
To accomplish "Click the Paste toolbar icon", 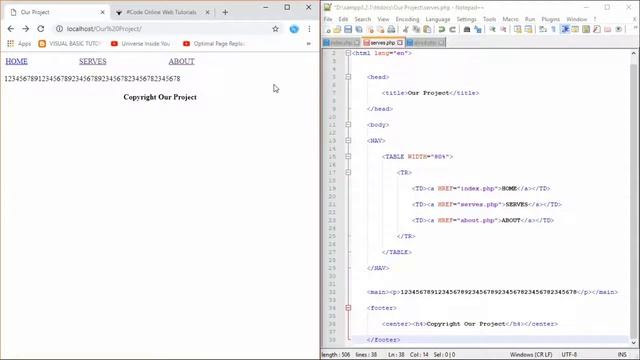I will click(427, 29).
